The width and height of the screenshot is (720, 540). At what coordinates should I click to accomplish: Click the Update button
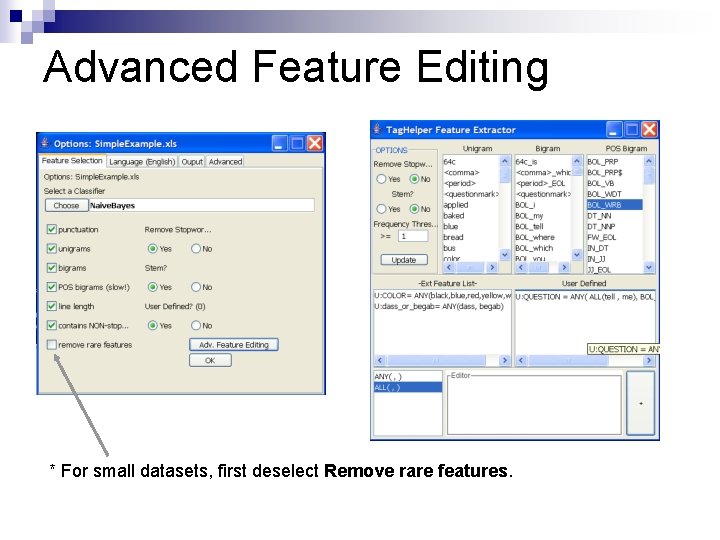coord(404,260)
